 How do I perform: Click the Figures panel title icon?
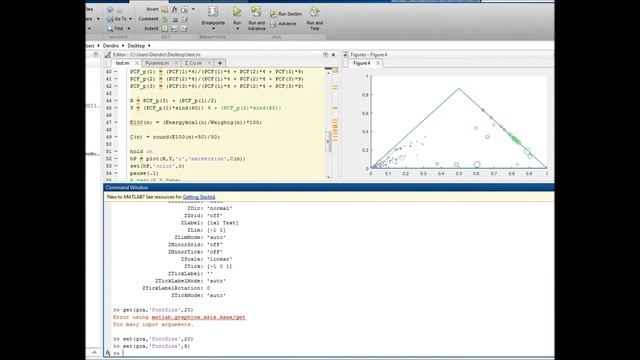[345, 54]
